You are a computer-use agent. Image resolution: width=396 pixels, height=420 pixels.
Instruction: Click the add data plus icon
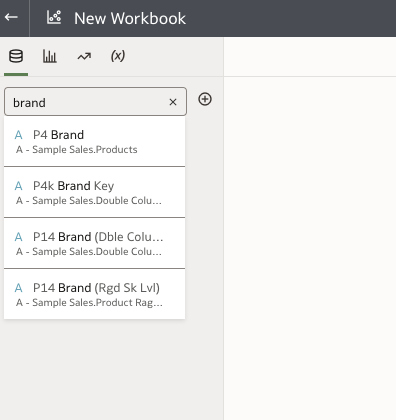pos(205,99)
